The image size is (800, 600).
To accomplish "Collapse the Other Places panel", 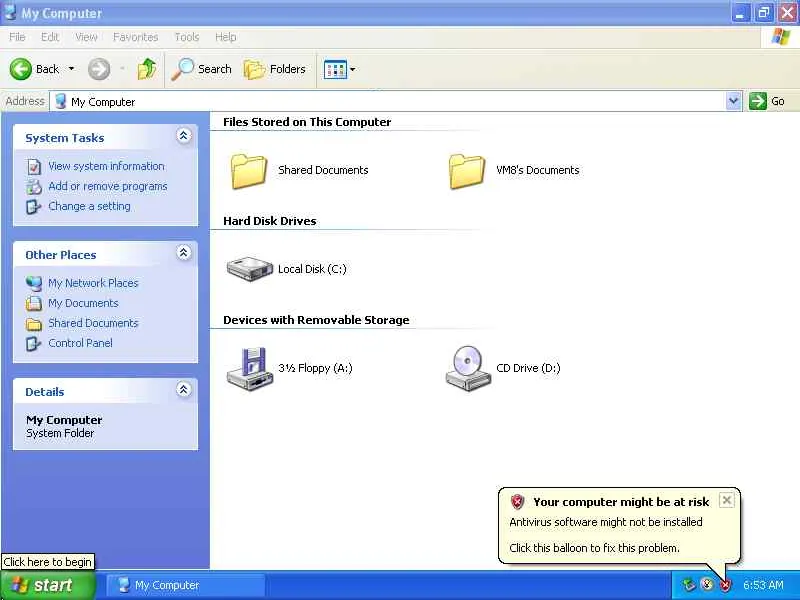I will (x=184, y=253).
